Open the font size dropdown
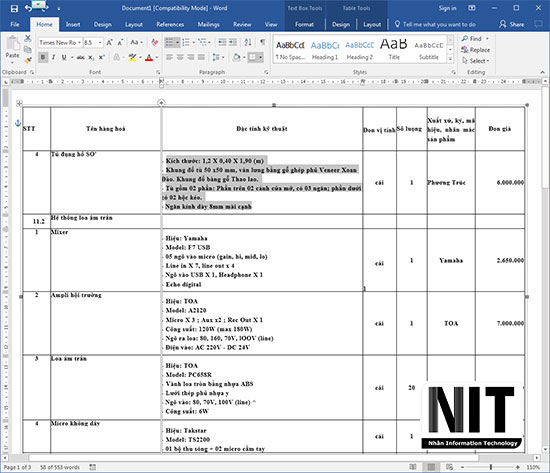The width and height of the screenshot is (550, 473). pos(100,42)
